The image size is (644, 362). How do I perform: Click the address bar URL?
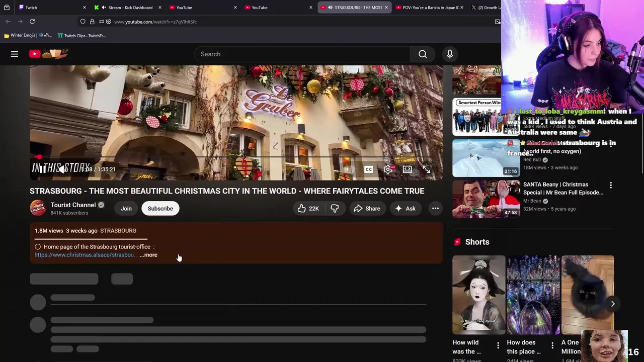pos(155,22)
